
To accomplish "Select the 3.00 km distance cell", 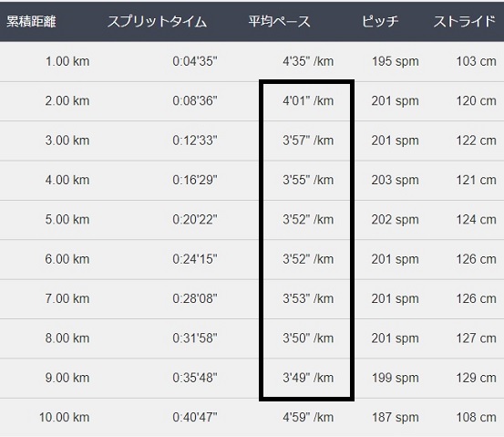I will pyautogui.click(x=67, y=140).
